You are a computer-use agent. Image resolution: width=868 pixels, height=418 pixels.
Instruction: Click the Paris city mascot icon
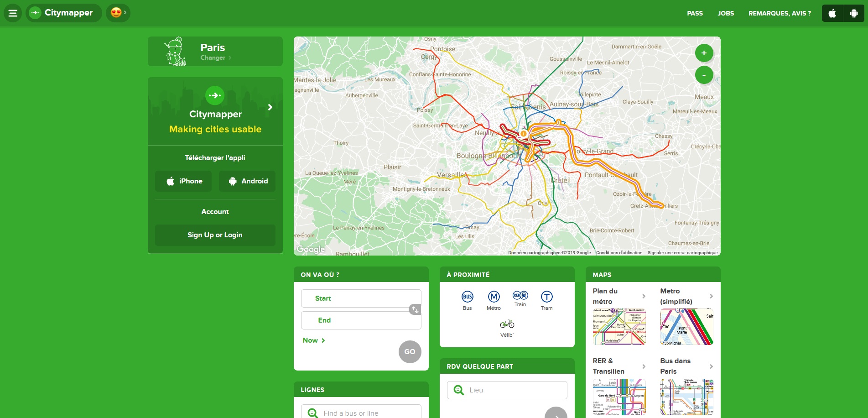click(x=176, y=52)
